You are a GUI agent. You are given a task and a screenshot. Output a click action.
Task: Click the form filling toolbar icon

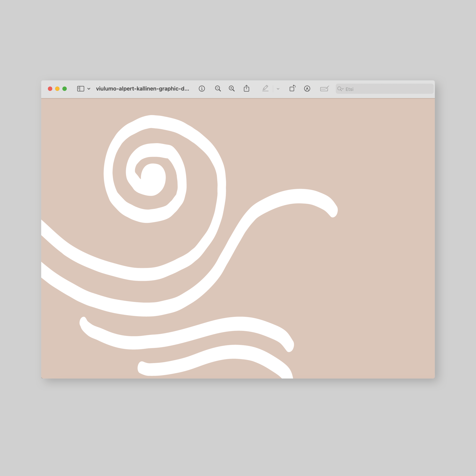[325, 89]
